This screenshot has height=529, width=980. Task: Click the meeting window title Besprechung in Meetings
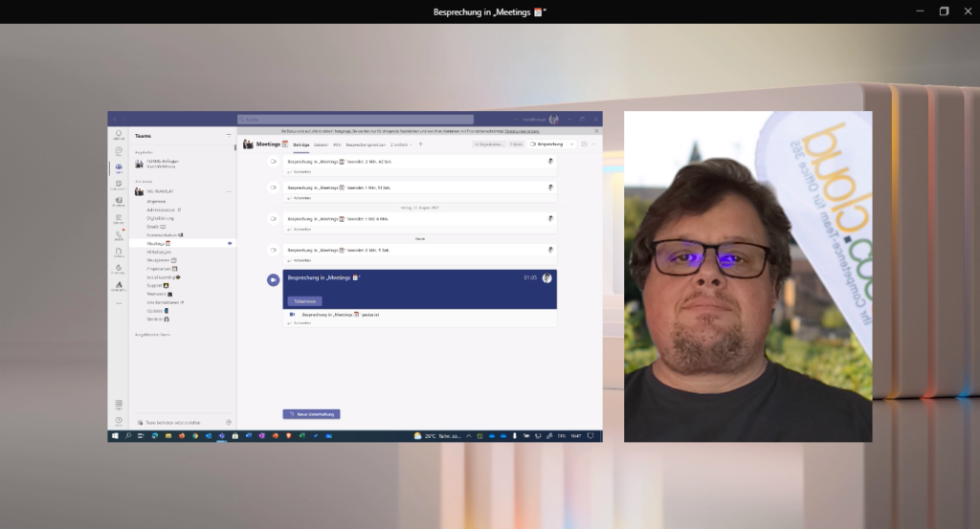point(489,11)
